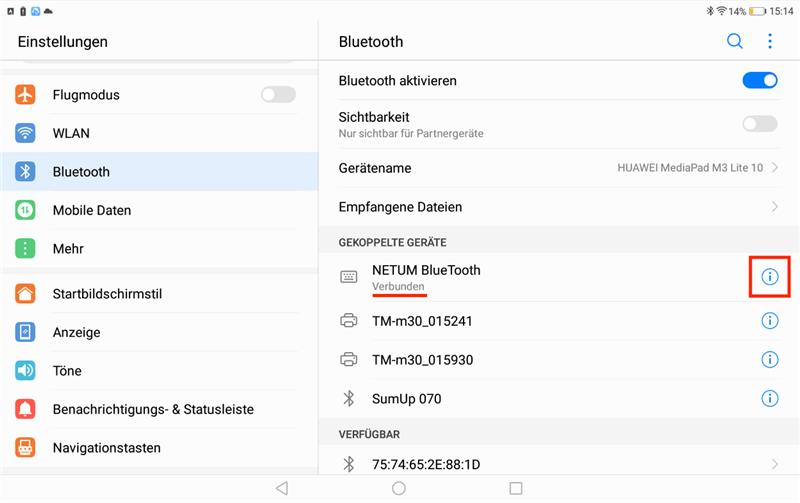Viewport: 800px width, 503px height.
Task: Tap the Benachrichtigungs bell icon
Action: click(x=25, y=409)
